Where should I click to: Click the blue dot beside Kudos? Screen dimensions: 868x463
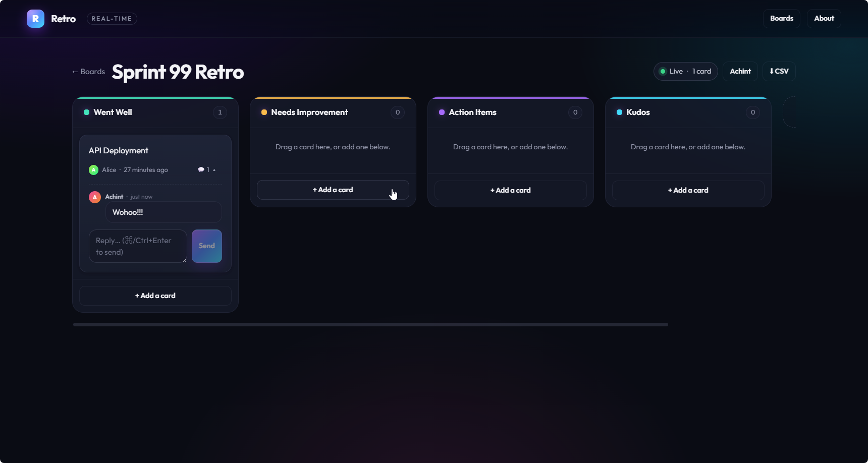[619, 112]
